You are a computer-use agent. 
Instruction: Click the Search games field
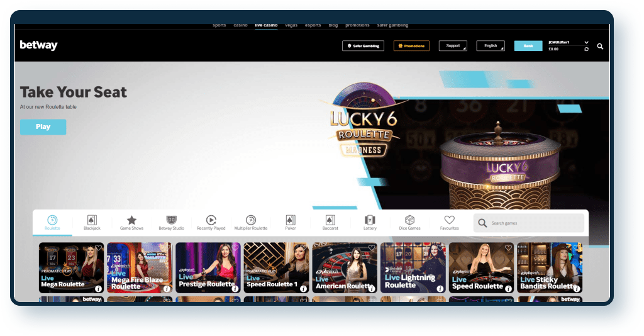click(x=535, y=223)
